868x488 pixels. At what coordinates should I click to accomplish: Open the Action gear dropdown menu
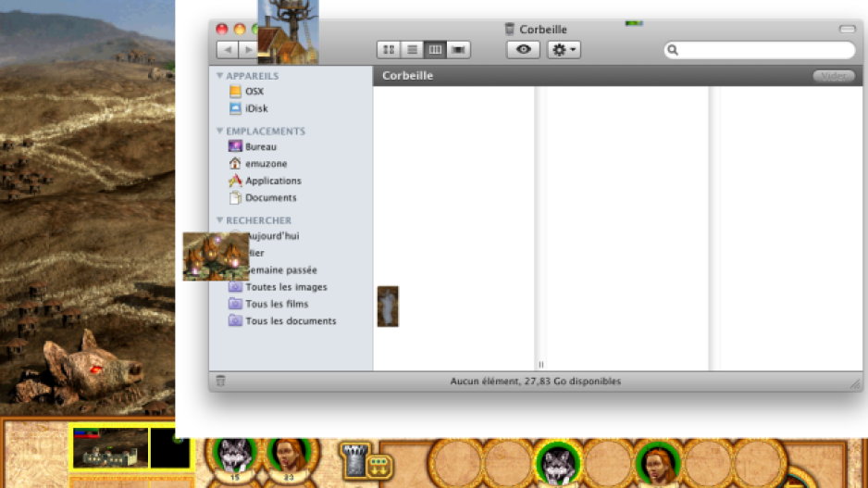(x=564, y=50)
